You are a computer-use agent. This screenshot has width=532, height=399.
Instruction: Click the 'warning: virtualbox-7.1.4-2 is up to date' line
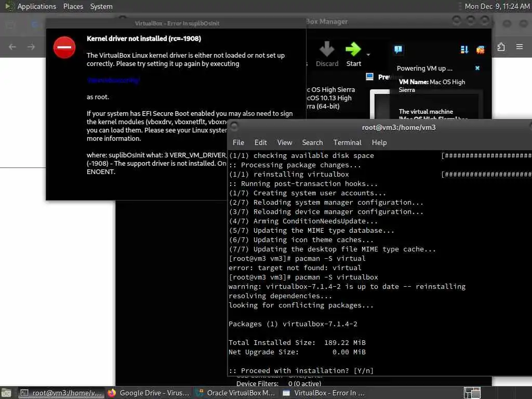coord(347,287)
